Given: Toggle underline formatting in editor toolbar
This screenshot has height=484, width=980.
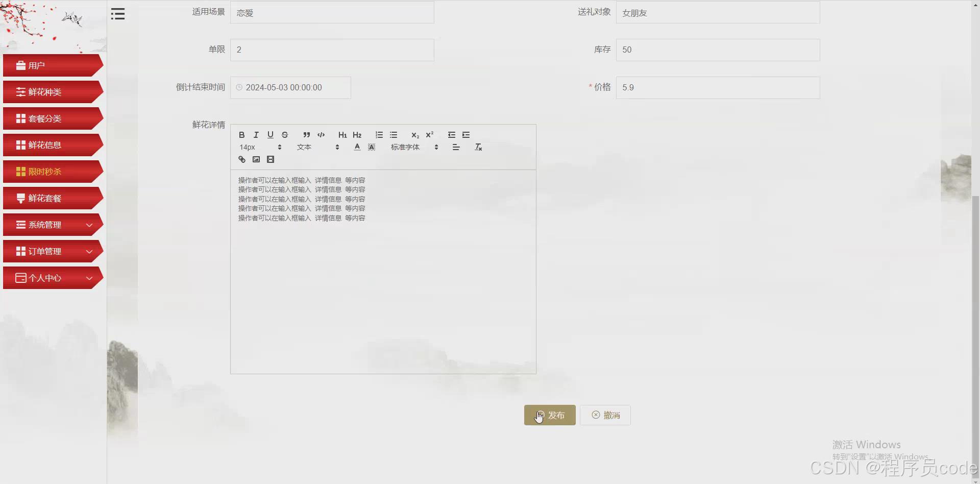Looking at the screenshot, I should 271,135.
